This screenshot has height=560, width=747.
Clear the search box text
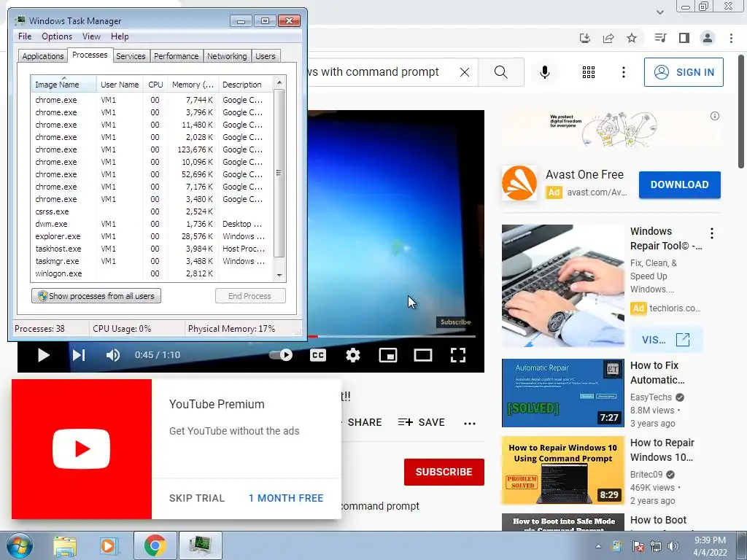click(465, 72)
